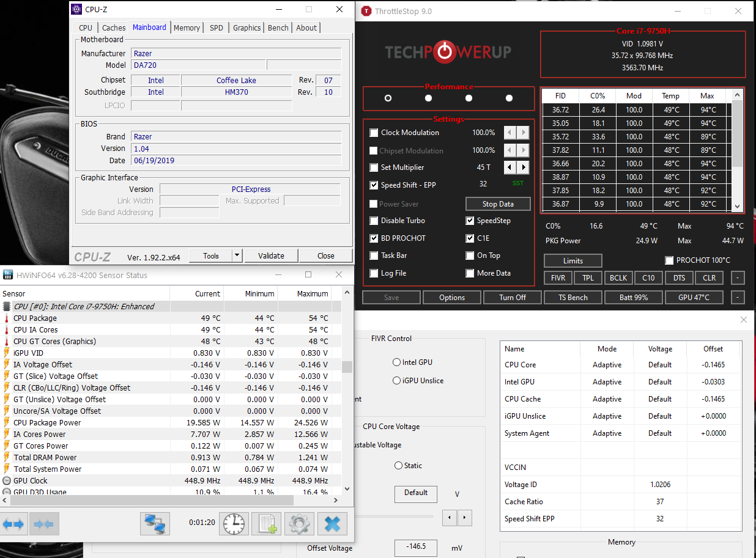Click the up arrow of the ThrottleStop core table scrollbar
Screen dimensions: 756x558
point(737,95)
